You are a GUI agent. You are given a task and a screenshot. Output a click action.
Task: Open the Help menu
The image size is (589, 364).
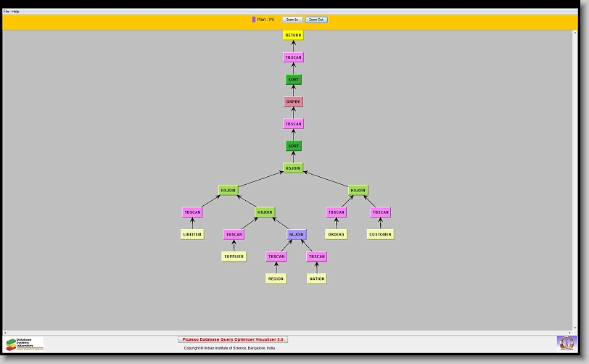tap(15, 12)
